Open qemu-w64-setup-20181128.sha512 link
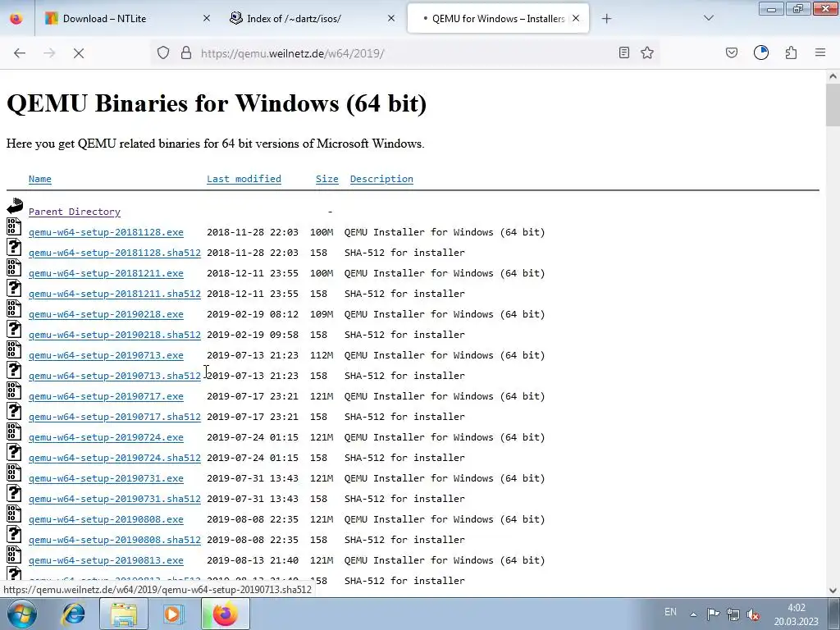Image resolution: width=840 pixels, height=630 pixels. (x=115, y=253)
